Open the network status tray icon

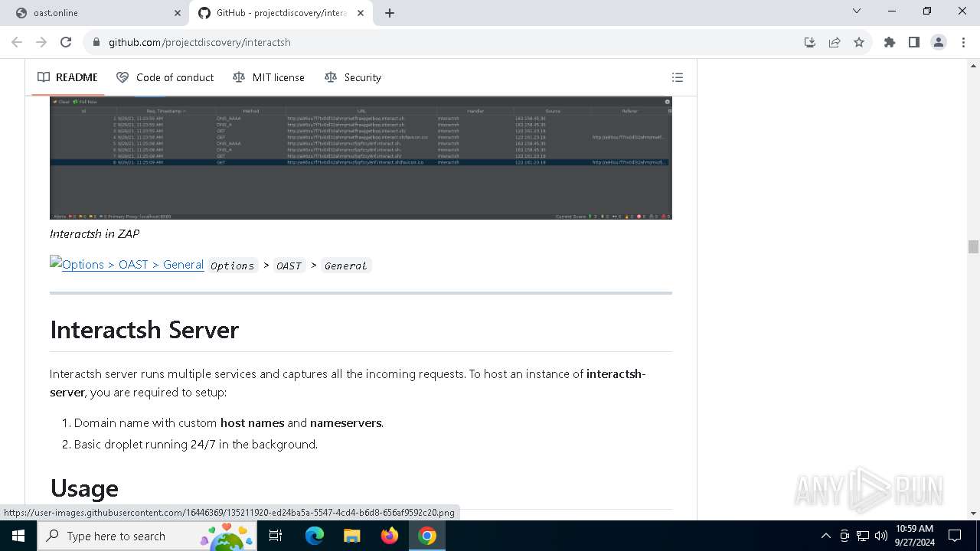click(x=863, y=536)
